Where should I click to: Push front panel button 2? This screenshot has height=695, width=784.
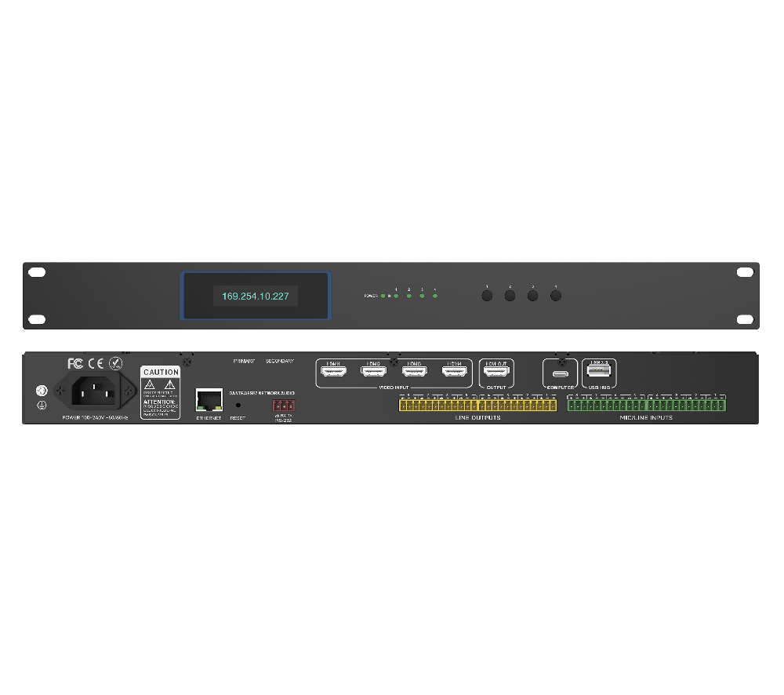(x=510, y=296)
